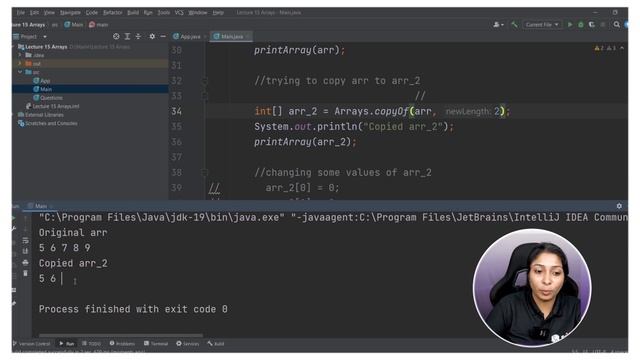This screenshot has width=640, height=360.
Task: Click the green Run button
Action: tap(570, 25)
